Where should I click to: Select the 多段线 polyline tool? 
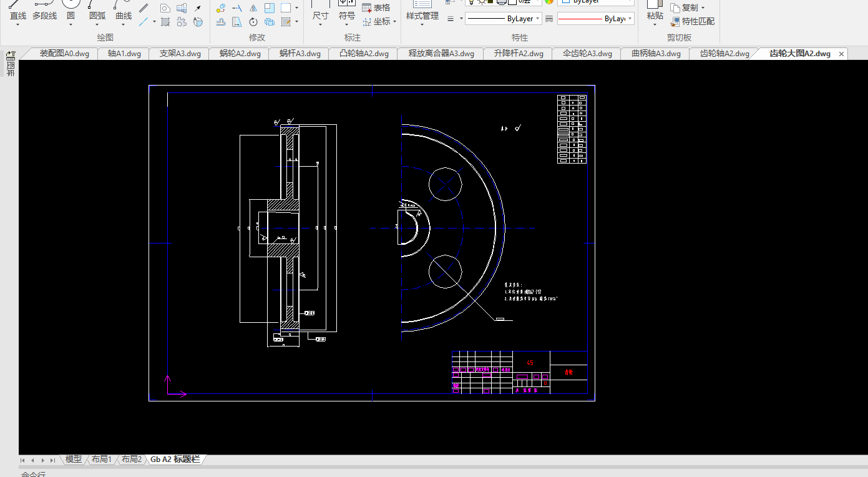(x=44, y=12)
